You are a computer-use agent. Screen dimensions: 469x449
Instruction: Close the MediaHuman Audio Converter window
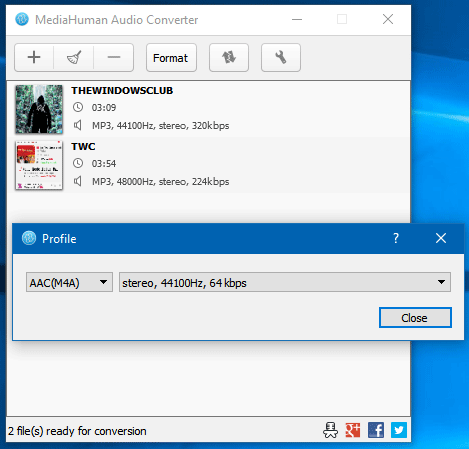388,19
